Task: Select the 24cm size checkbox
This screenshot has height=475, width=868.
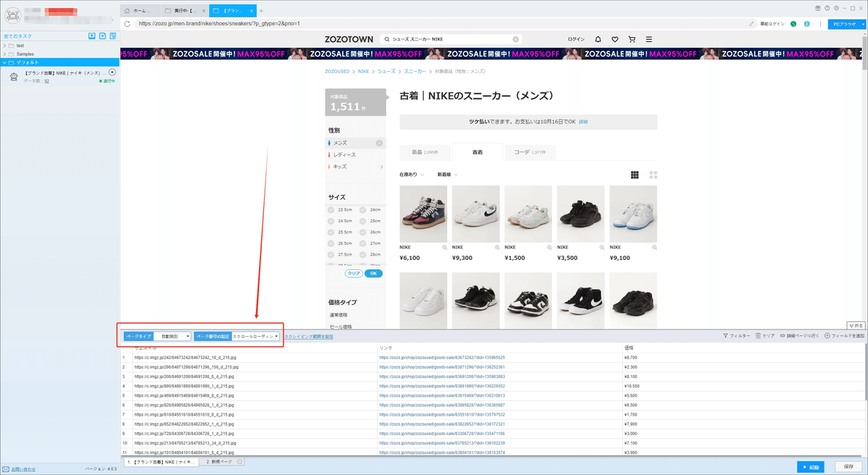Action: click(363, 209)
